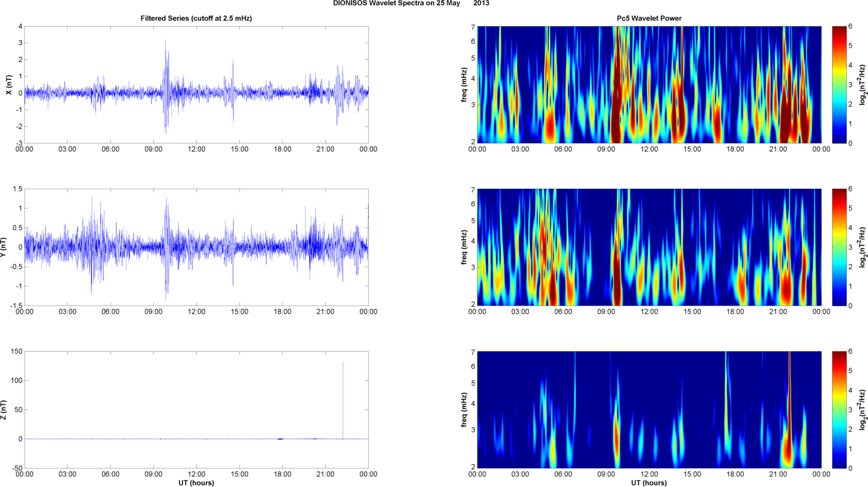This screenshot has width=868, height=487.
Task: Select the 'X (nT)' axis label
Action: click(x=9, y=85)
